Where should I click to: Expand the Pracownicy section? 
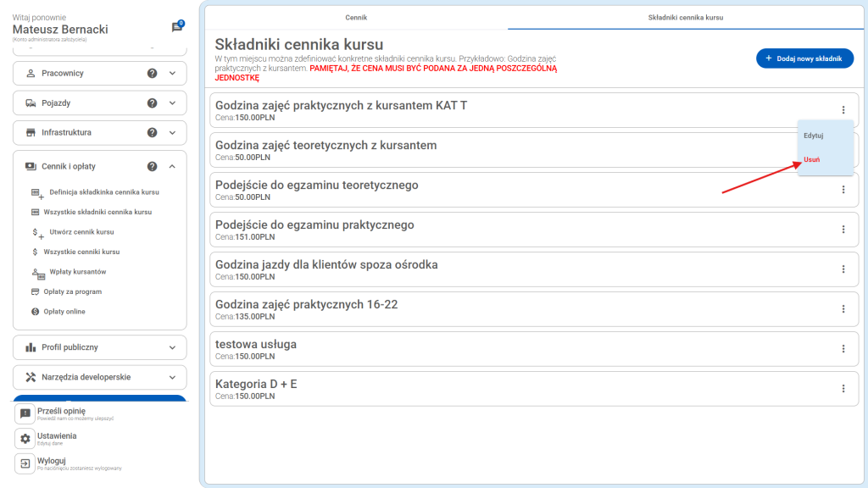click(x=172, y=73)
